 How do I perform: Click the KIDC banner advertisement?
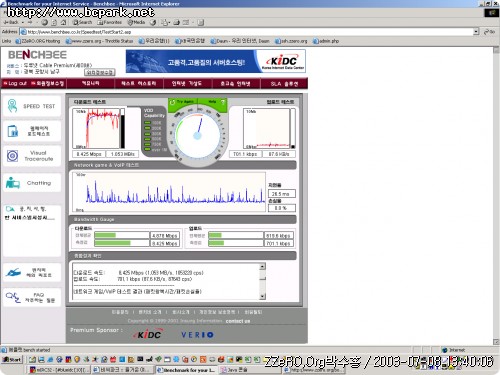[215, 61]
